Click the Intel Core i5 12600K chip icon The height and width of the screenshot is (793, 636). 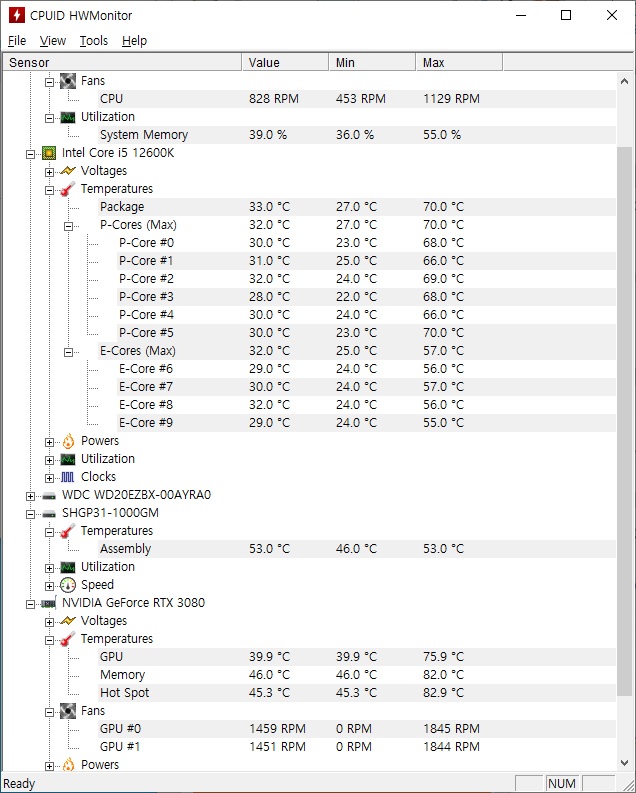click(49, 153)
